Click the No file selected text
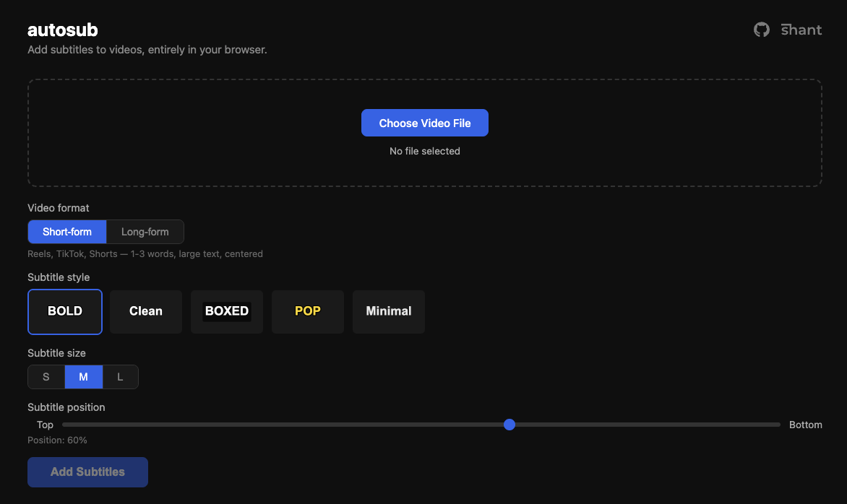This screenshot has width=847, height=504. [424, 151]
